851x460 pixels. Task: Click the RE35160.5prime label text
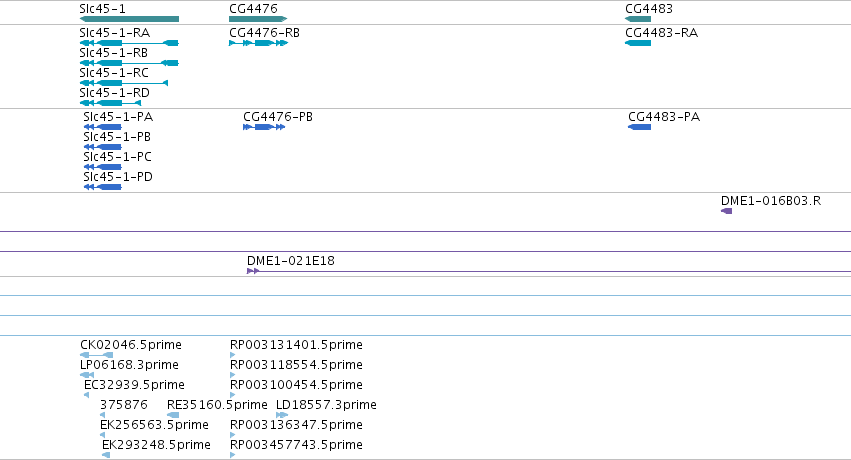tap(217, 405)
